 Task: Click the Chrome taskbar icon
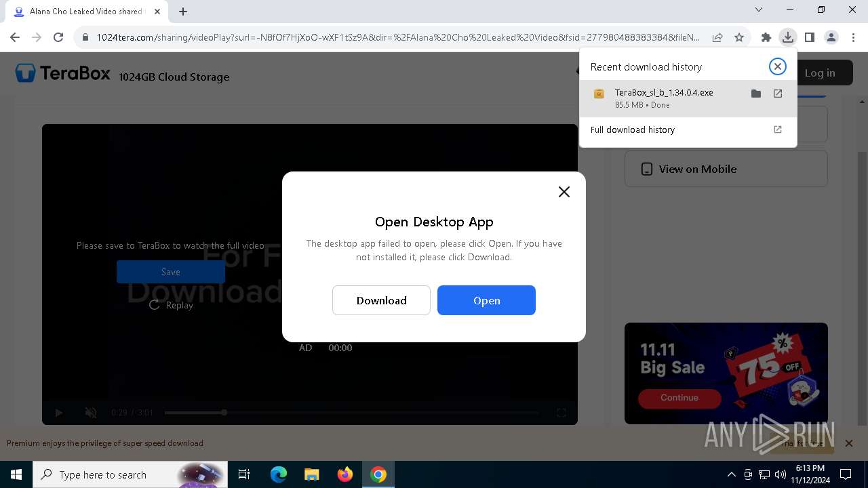click(x=378, y=474)
